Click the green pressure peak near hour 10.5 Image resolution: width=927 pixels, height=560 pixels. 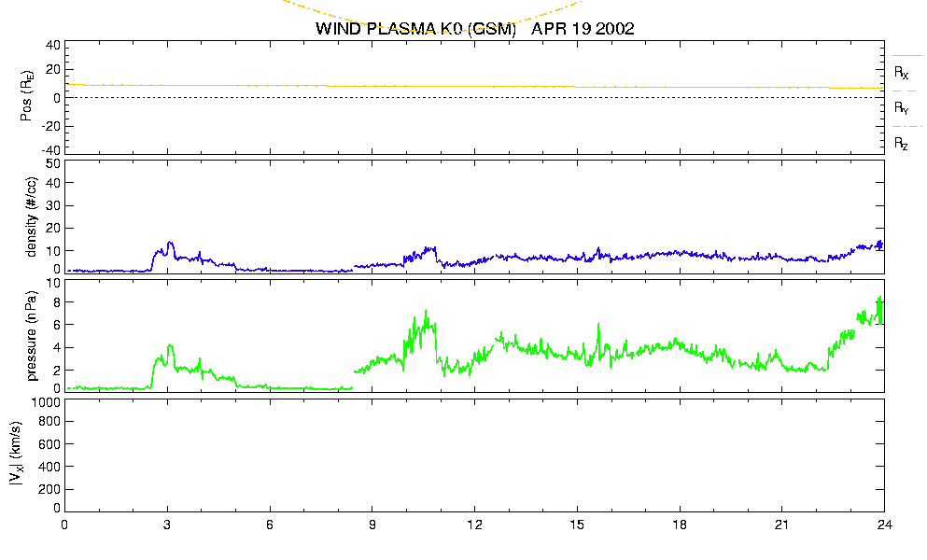[426, 313]
